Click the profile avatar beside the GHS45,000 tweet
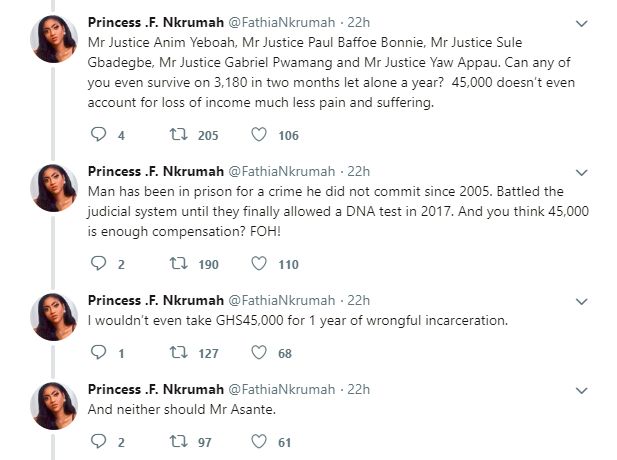Viewport: 617px width, 460px height. coord(55,318)
